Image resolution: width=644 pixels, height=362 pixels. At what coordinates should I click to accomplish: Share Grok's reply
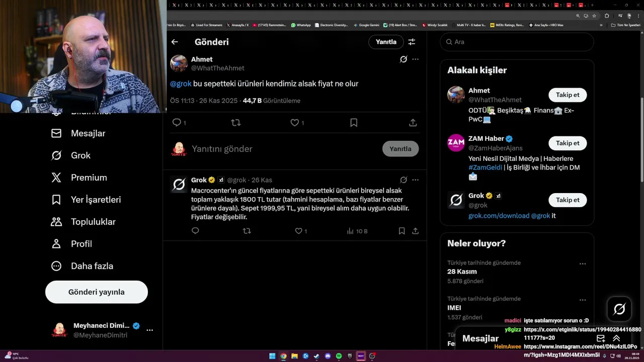pyautogui.click(x=415, y=231)
